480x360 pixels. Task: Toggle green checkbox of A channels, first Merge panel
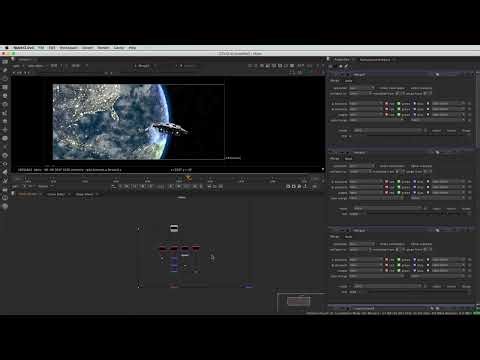point(398,104)
